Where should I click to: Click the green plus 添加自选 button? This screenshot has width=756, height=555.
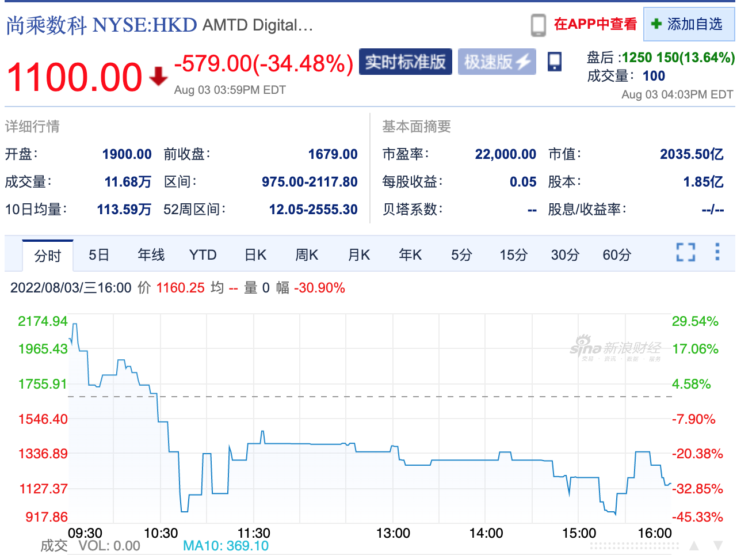pyautogui.click(x=688, y=24)
